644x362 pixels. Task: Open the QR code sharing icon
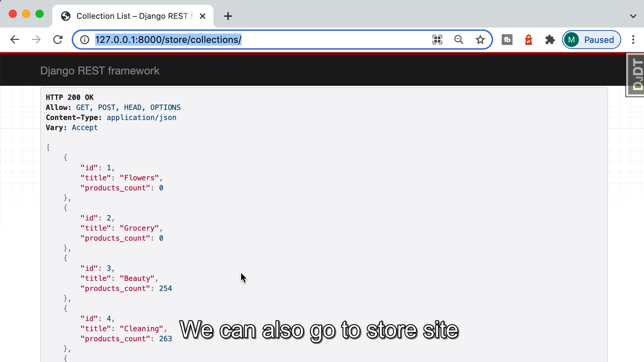437,40
